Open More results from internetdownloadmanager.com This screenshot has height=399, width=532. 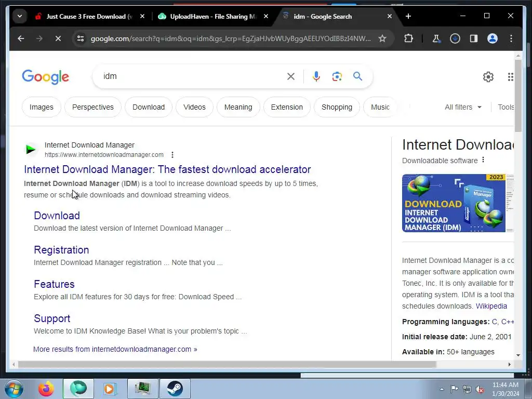coord(115,349)
